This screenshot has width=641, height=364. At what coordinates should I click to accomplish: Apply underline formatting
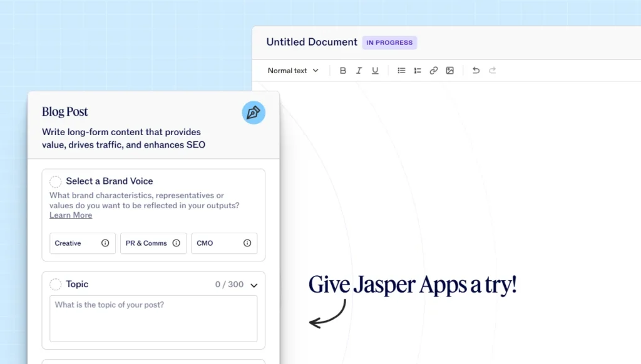tap(375, 70)
